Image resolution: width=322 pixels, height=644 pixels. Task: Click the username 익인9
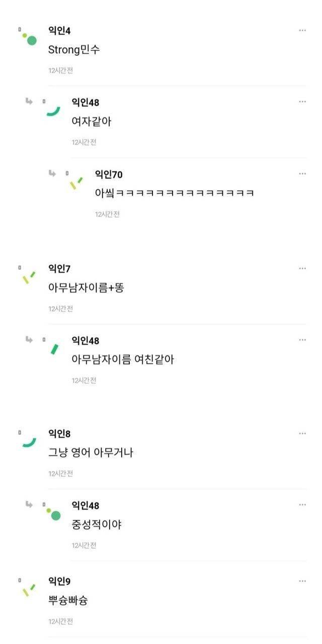(x=59, y=582)
